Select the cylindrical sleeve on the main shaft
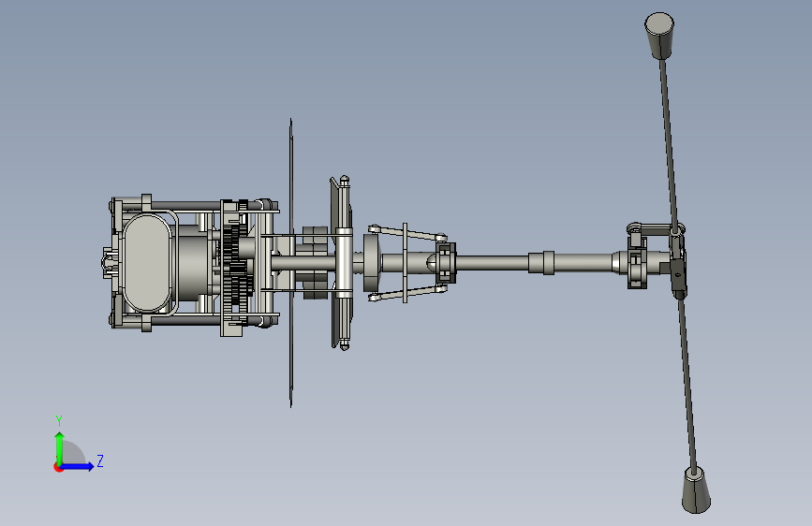 (541, 262)
